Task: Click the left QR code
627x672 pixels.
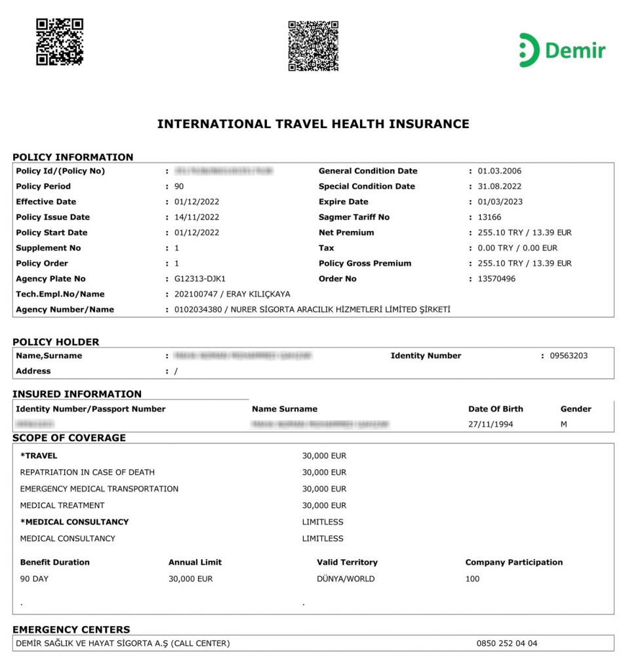Action: (60, 41)
